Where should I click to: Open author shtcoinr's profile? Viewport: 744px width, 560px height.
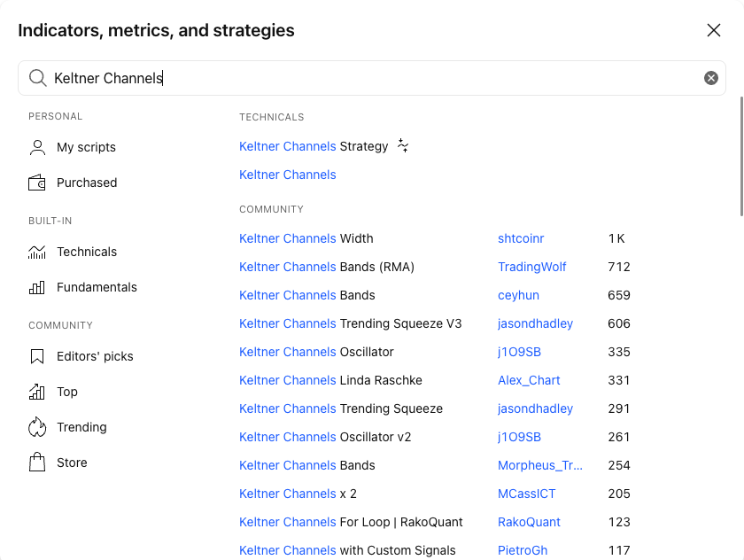(x=521, y=238)
